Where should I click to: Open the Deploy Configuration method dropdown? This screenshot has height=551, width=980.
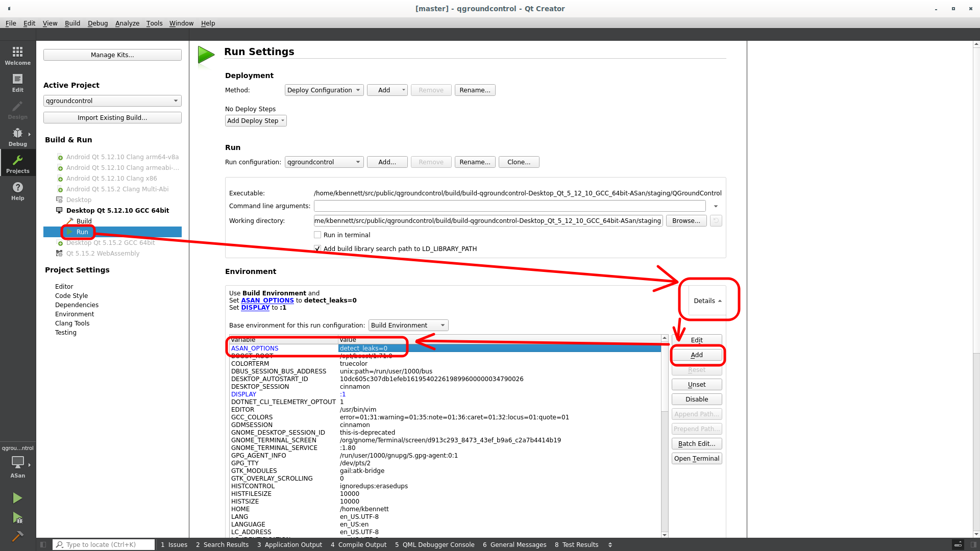[x=324, y=90]
